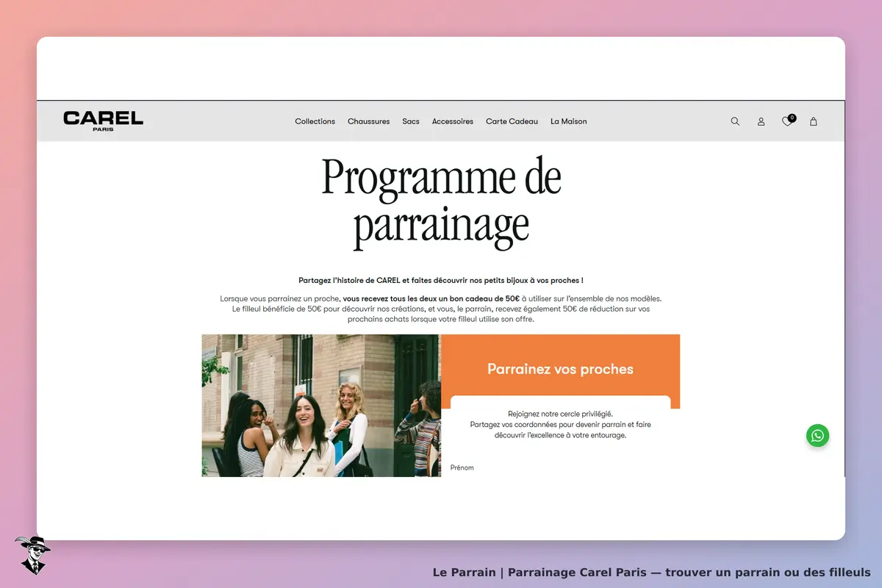Open the Collections menu

tap(315, 121)
